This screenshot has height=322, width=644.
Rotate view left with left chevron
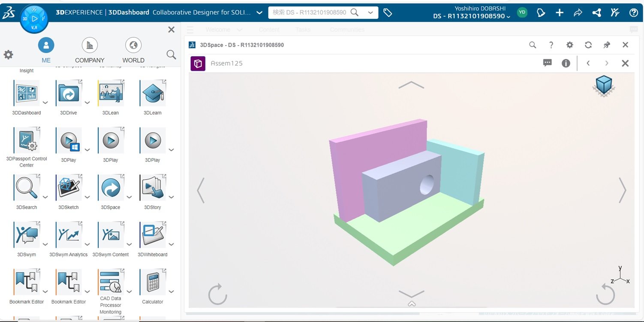coord(200,190)
